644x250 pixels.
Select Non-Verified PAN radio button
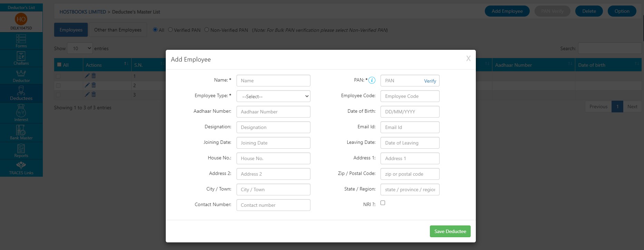pyautogui.click(x=206, y=30)
